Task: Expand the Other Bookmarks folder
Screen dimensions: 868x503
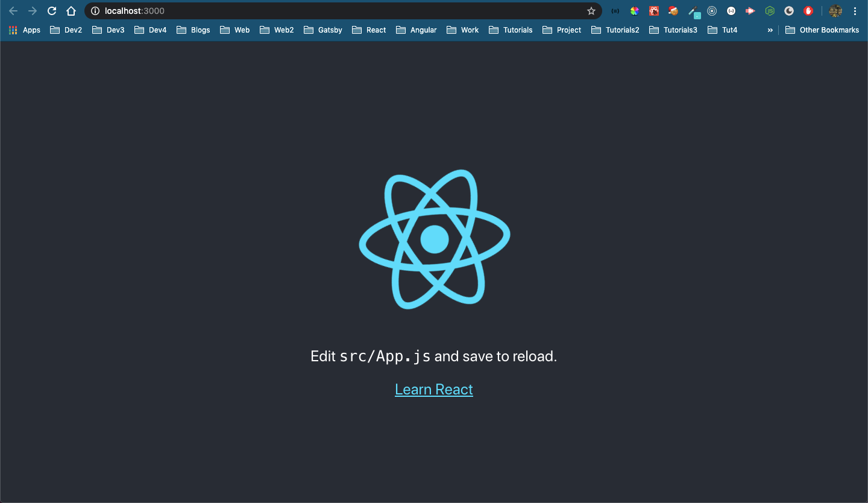Action: 822,30
